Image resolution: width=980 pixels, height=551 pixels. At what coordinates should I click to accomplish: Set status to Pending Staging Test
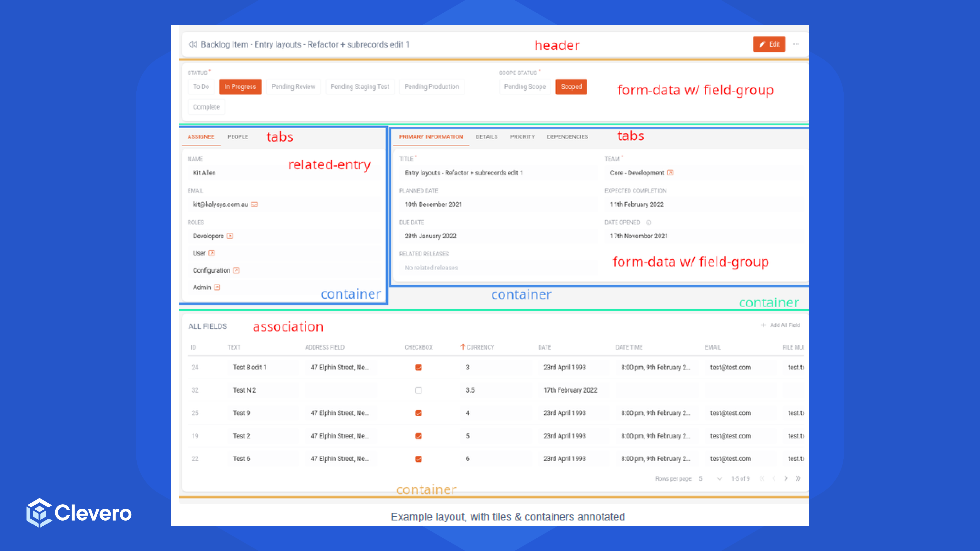click(360, 87)
